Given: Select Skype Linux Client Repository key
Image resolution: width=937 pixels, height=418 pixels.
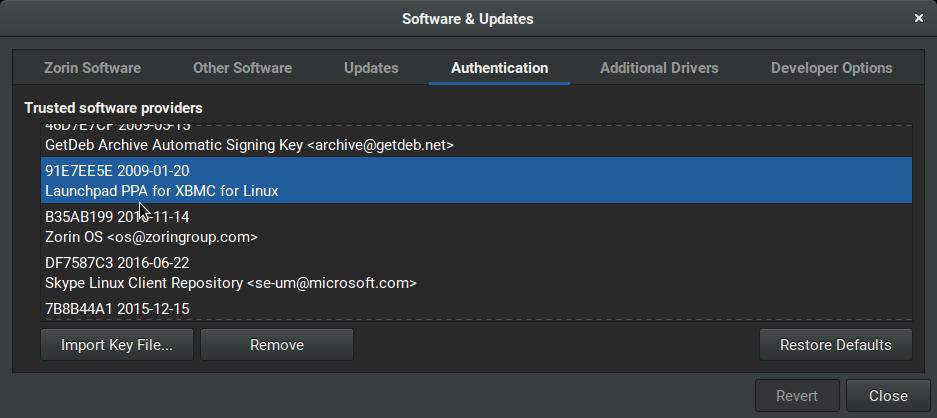Looking at the screenshot, I should point(230,283).
